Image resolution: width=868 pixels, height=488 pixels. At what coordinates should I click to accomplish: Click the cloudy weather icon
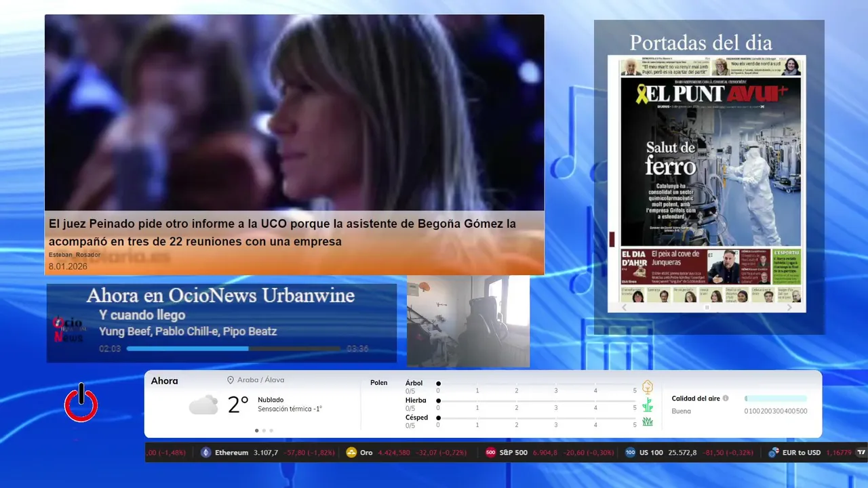pyautogui.click(x=203, y=405)
